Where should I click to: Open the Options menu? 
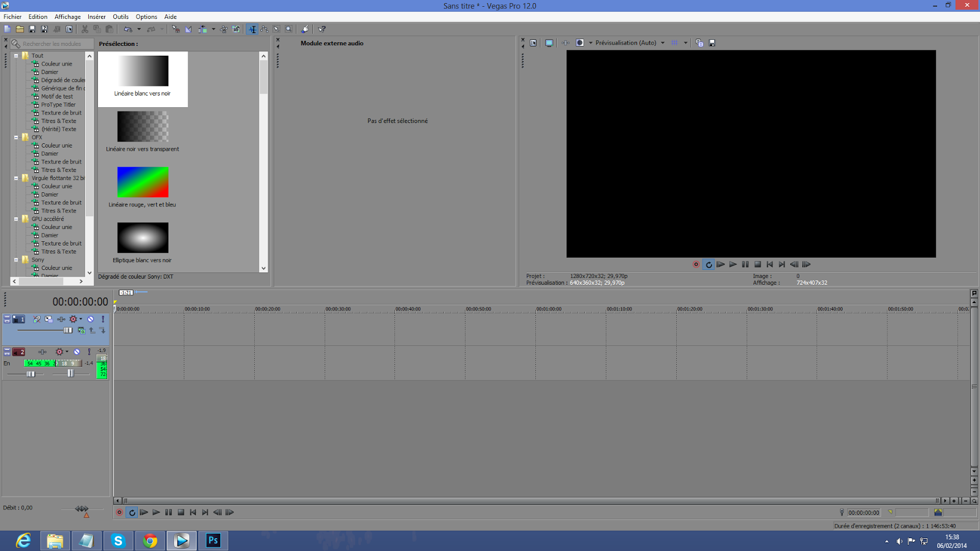pos(146,17)
